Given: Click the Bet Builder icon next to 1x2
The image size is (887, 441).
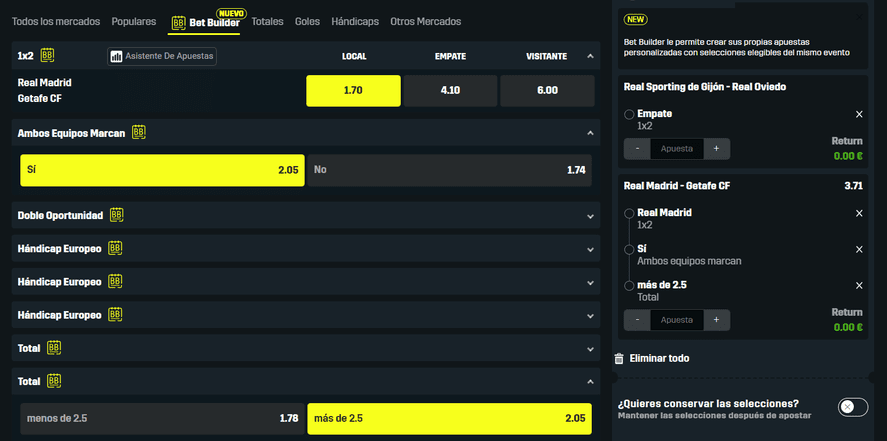Looking at the screenshot, I should [48, 55].
